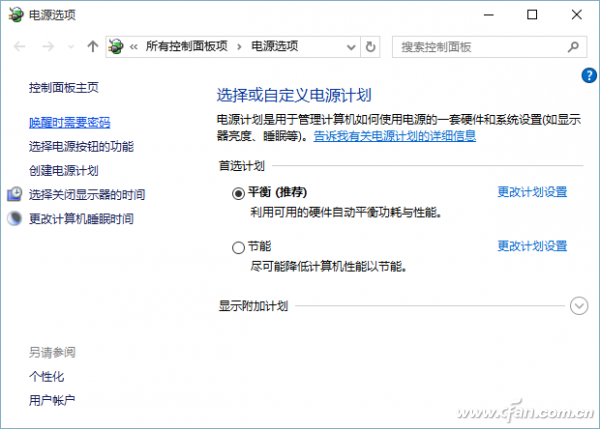Click the magnifier search icon
This screenshot has height=429, width=600.
(573, 47)
